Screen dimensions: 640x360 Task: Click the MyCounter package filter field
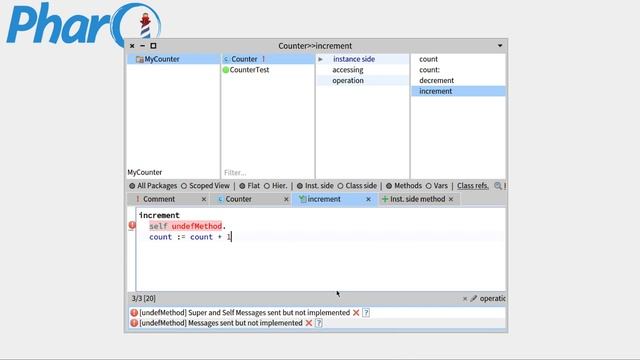(173, 173)
